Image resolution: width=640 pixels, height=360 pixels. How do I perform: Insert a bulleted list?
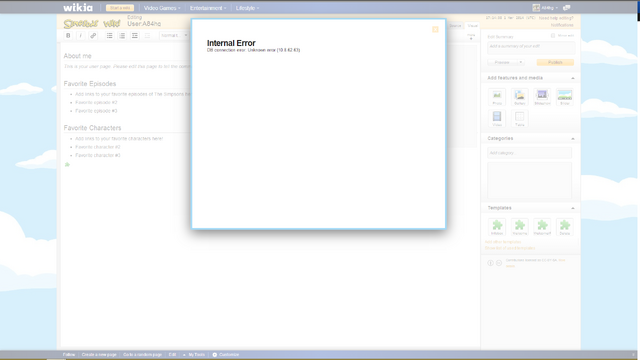coord(109,36)
